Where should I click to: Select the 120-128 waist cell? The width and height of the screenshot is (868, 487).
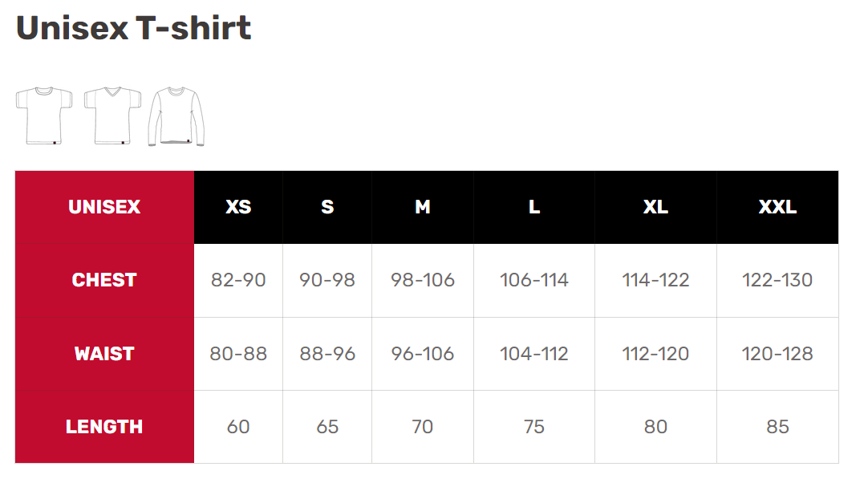click(777, 354)
